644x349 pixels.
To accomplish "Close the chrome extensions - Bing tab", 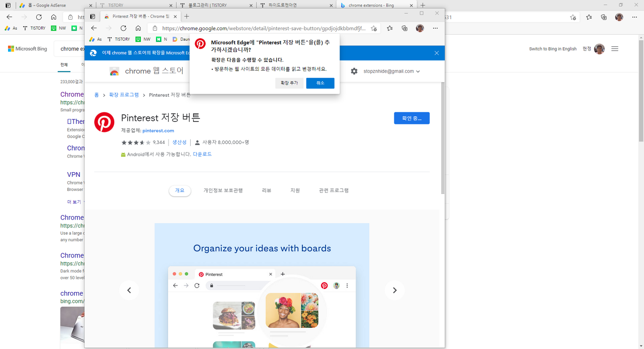I will pos(411,5).
